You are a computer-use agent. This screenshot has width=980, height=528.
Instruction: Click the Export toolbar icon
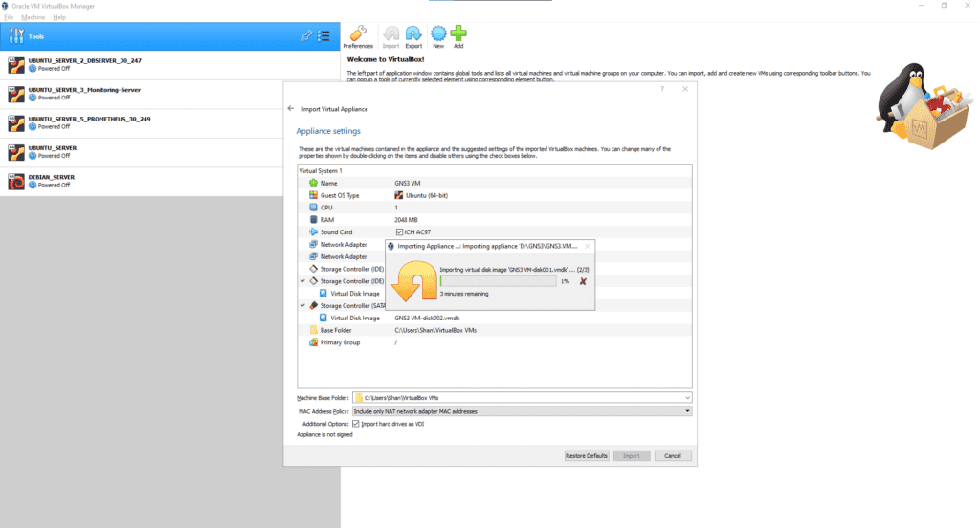[x=413, y=37]
